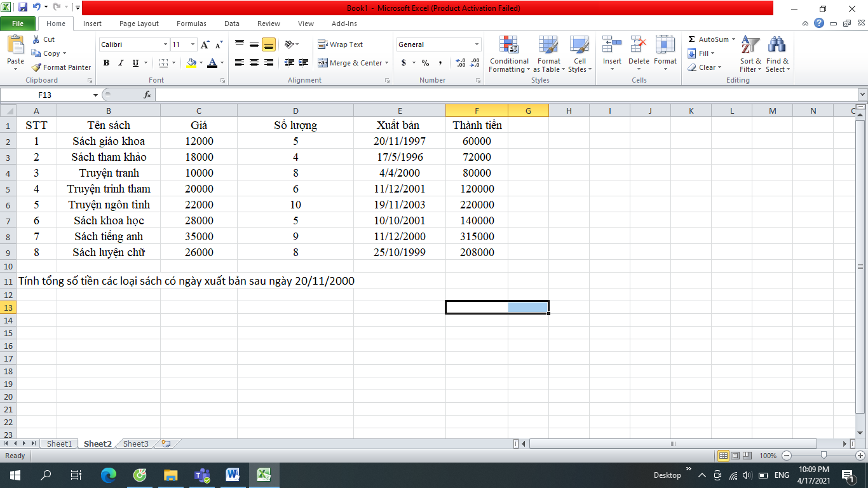Click Increase Decimal icon
This screenshot has height=488, width=868.
460,63
